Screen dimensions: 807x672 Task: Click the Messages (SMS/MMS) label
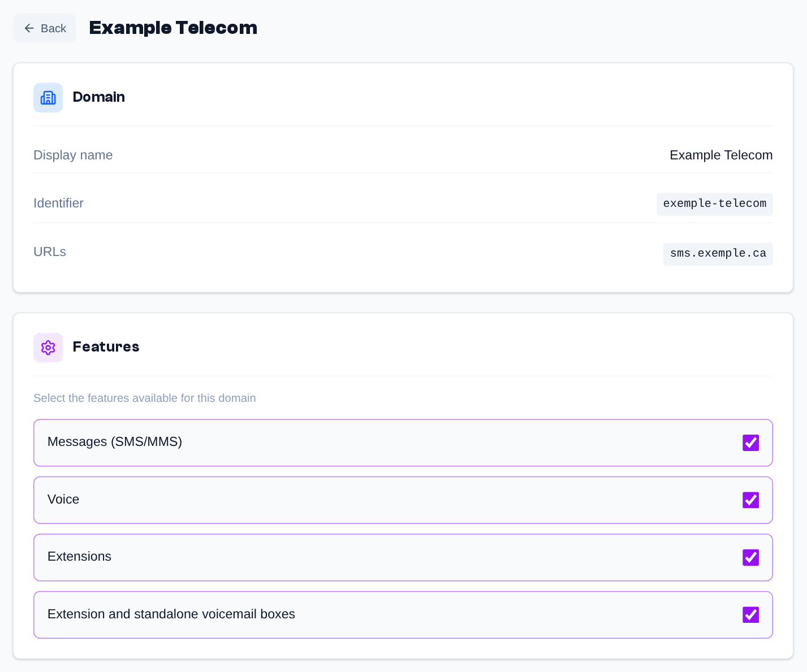click(115, 441)
